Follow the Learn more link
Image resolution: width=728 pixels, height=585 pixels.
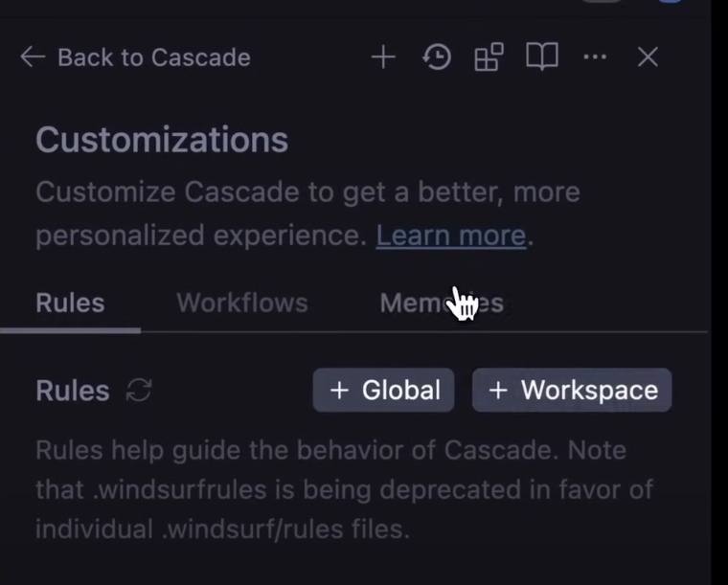click(x=451, y=236)
